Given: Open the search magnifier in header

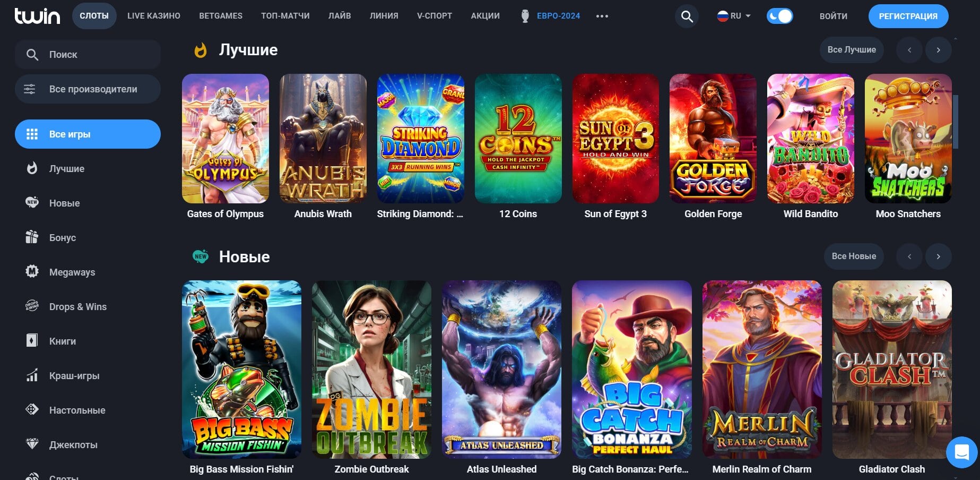Looking at the screenshot, I should 687,16.
